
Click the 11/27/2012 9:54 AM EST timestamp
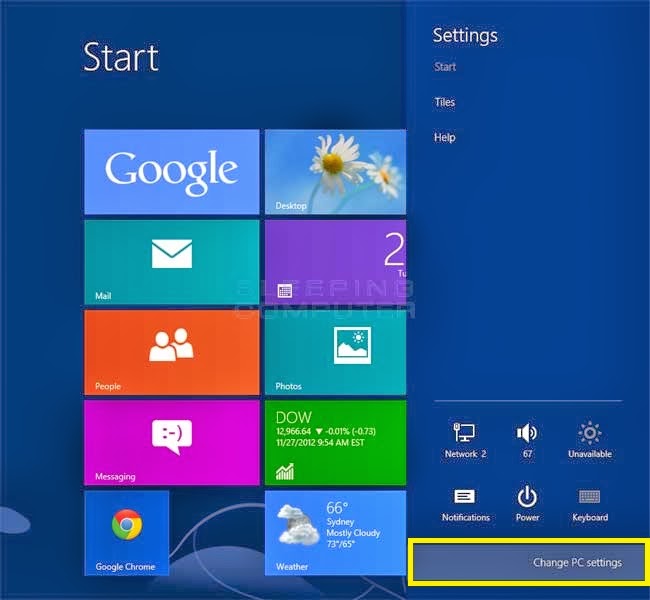pyautogui.click(x=320, y=443)
